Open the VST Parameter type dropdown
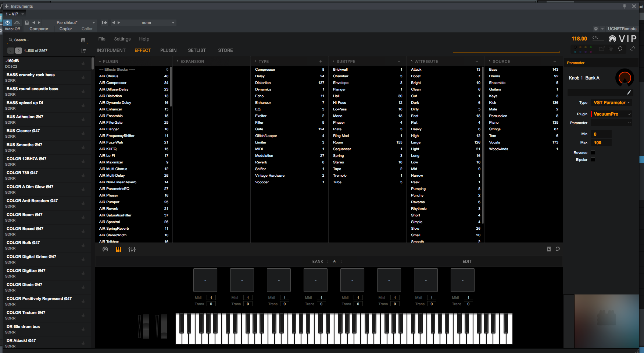 (x=612, y=103)
